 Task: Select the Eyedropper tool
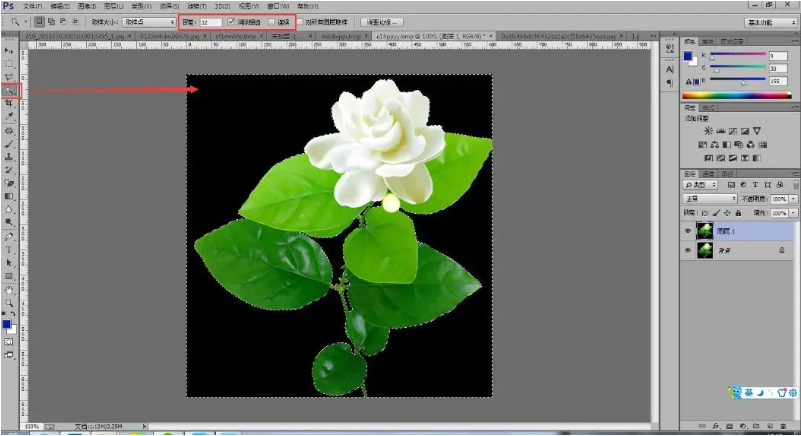click(9, 115)
